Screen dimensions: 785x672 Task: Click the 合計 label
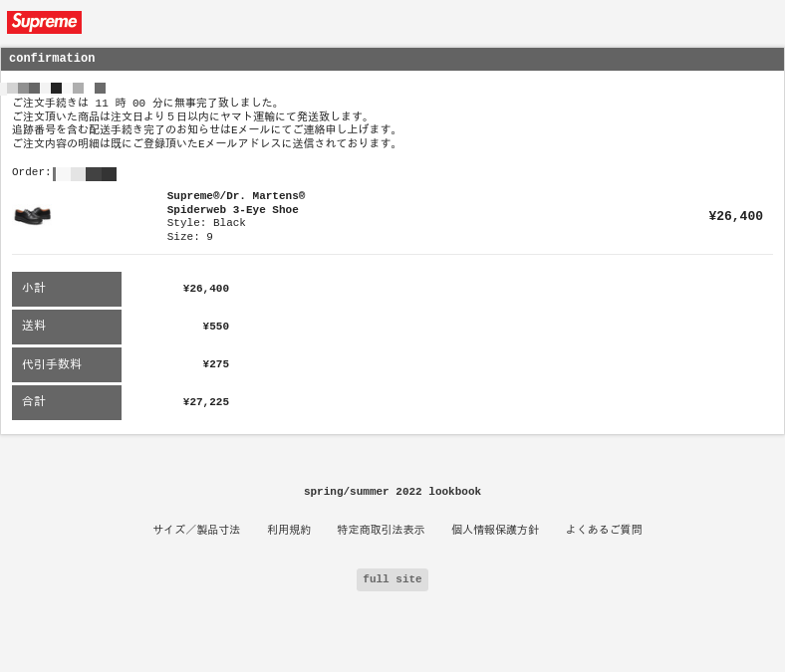[x=67, y=402]
